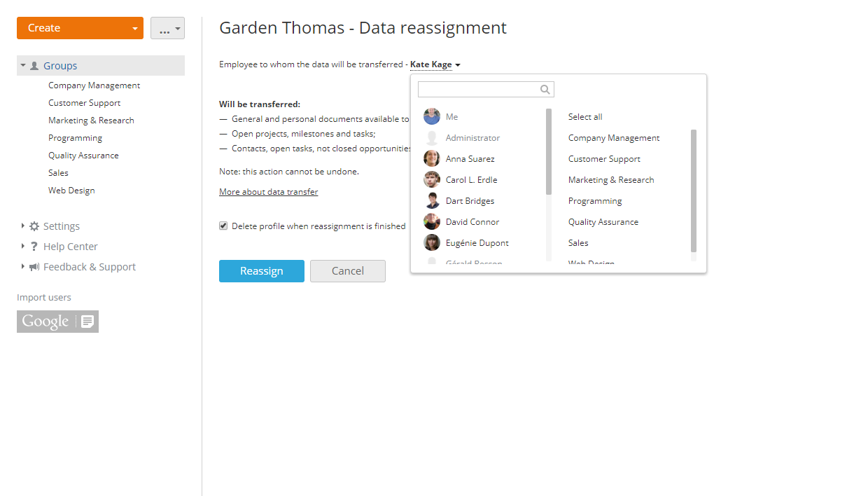Viewport: 868px width, 496px height.
Task: Click the Administrator avatar
Action: 432,137
